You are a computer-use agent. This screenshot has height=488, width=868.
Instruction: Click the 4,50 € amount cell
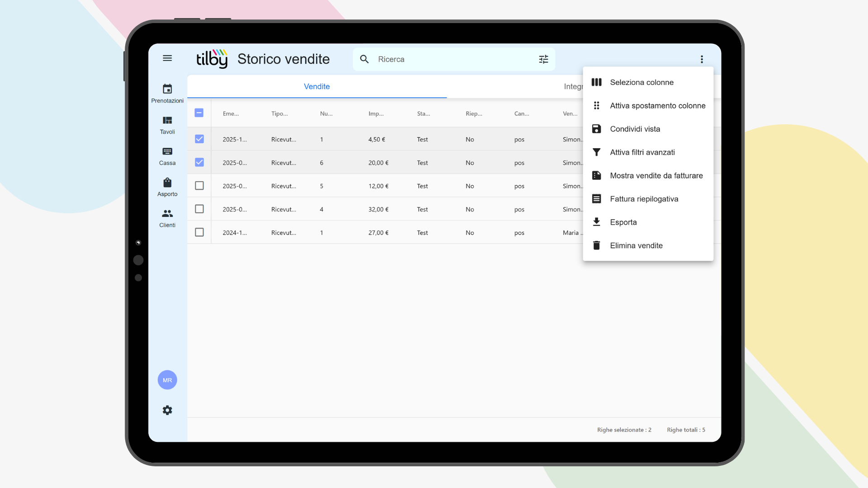coord(377,140)
